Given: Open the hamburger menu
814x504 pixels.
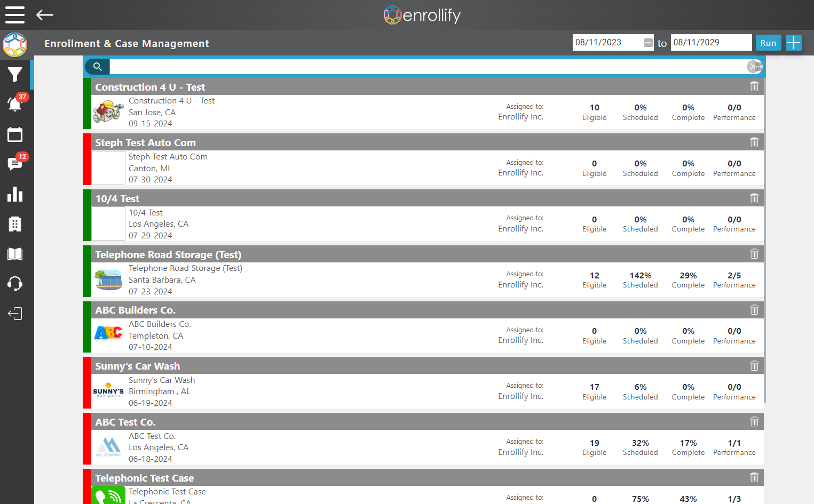Looking at the screenshot, I should click(x=15, y=15).
